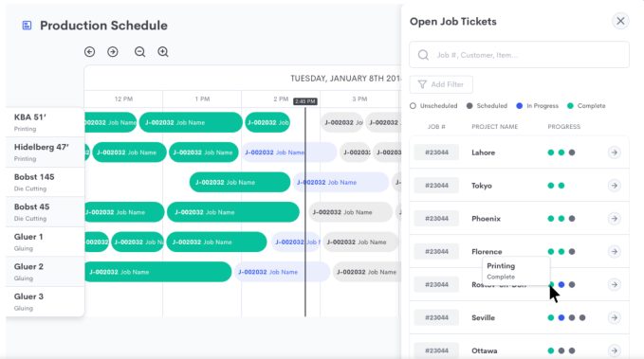Select the In Progress status legend dot

pos(519,106)
